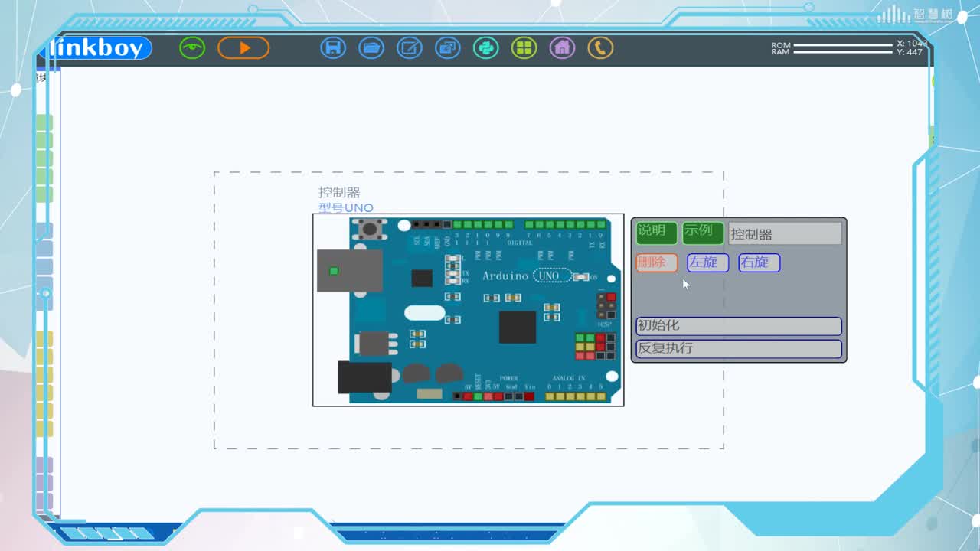980x551 pixels.
Task: Select the 反复执行 event entry
Action: 739,348
